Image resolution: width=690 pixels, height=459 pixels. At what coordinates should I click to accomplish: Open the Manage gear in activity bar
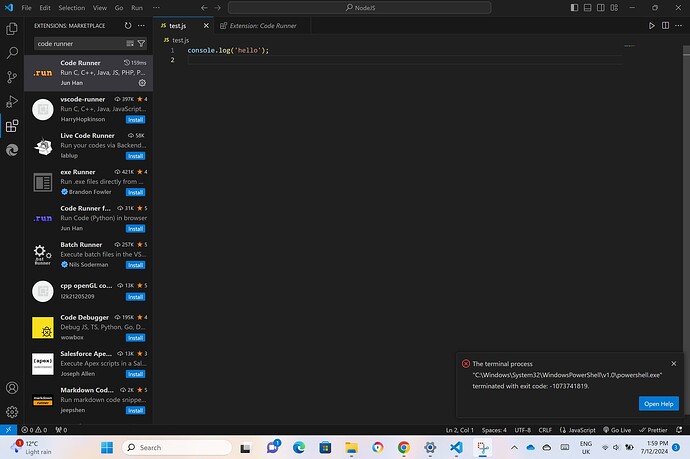pyautogui.click(x=12, y=412)
